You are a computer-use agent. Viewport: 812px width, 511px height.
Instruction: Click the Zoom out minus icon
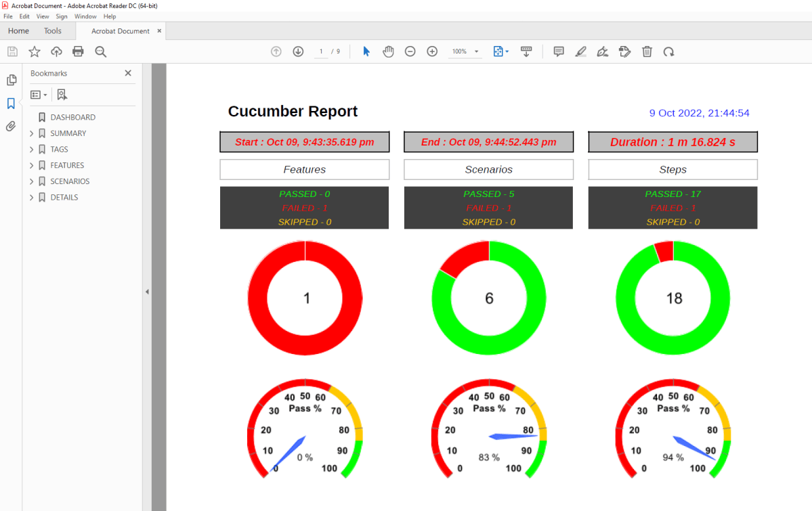point(410,51)
